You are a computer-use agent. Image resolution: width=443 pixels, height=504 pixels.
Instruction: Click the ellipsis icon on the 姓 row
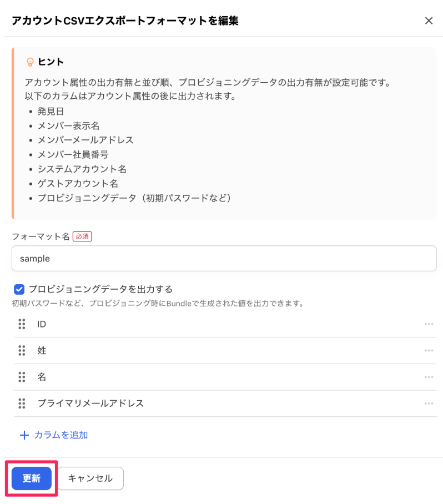coord(429,350)
